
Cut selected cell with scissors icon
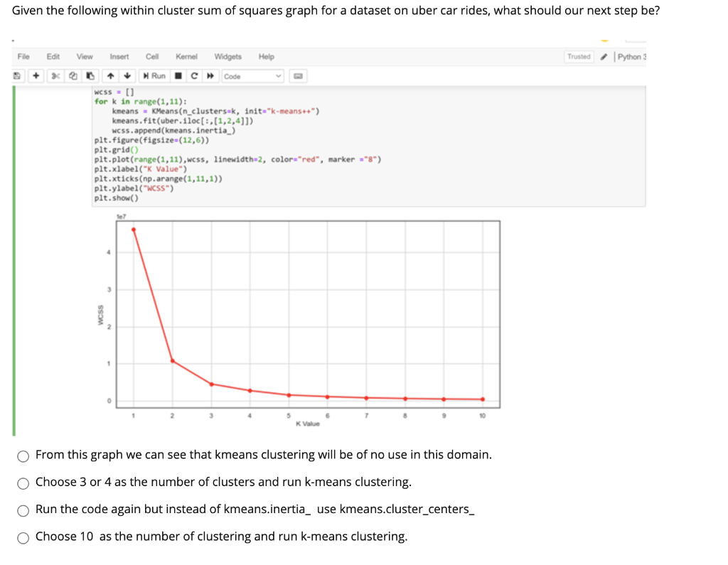pos(55,75)
